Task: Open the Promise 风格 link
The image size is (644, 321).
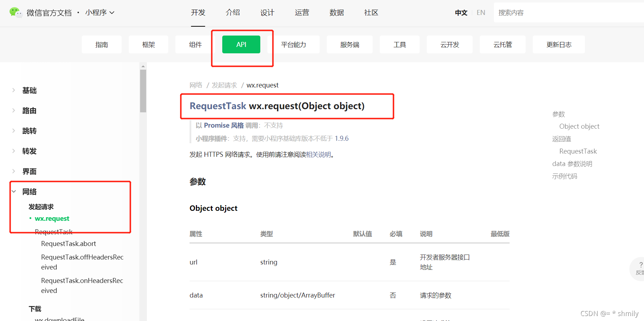Action: tap(224, 125)
